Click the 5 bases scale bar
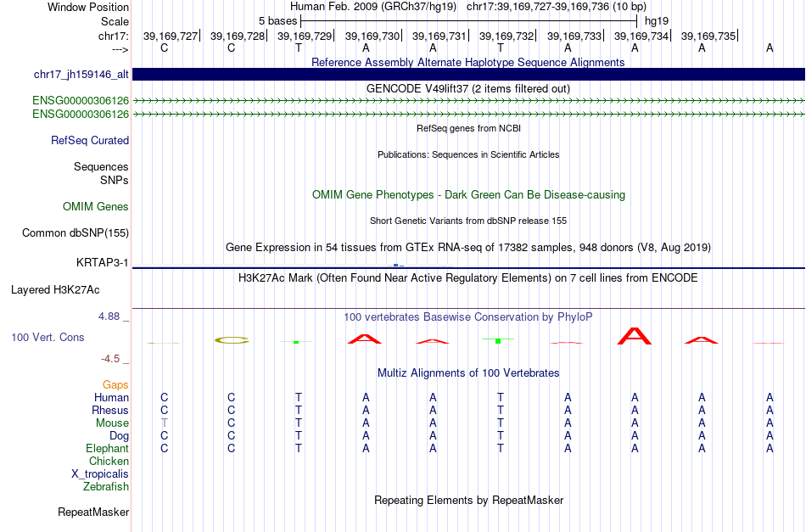This screenshot has height=532, width=806. (x=469, y=21)
